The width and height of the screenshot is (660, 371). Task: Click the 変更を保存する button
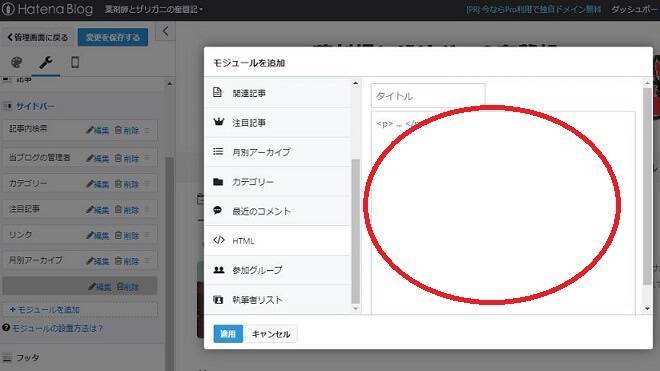(113, 37)
